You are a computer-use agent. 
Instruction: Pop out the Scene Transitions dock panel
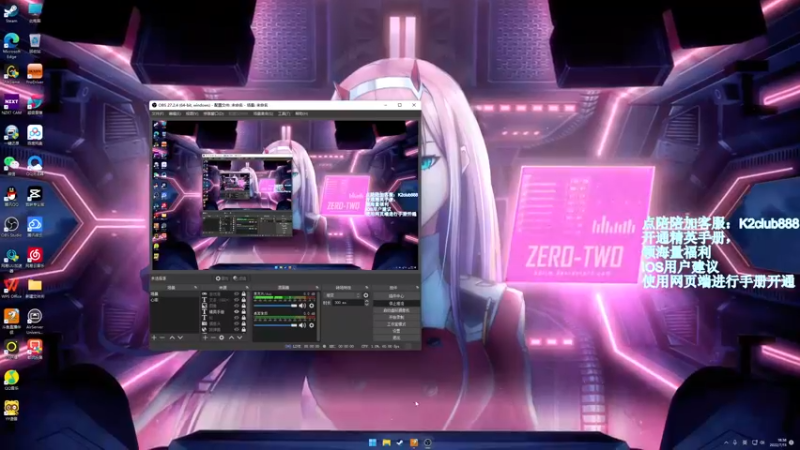366,288
